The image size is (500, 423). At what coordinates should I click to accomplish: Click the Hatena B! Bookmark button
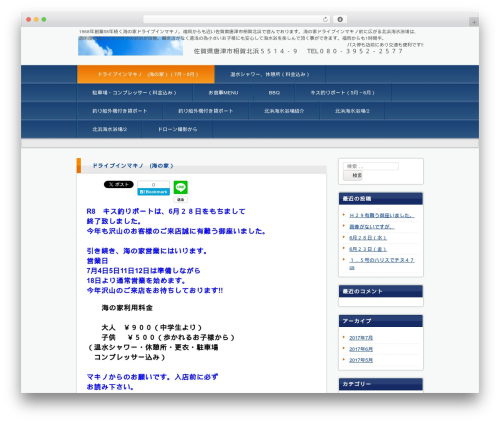click(x=154, y=192)
